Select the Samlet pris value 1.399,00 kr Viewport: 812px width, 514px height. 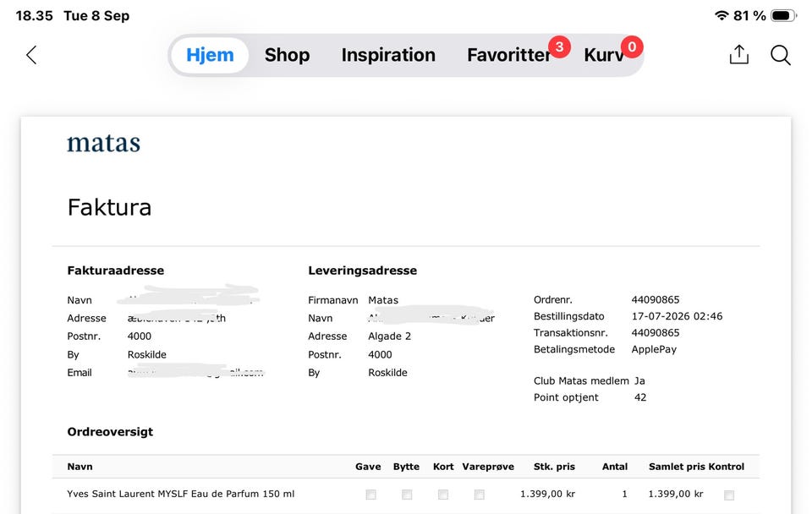tap(676, 494)
